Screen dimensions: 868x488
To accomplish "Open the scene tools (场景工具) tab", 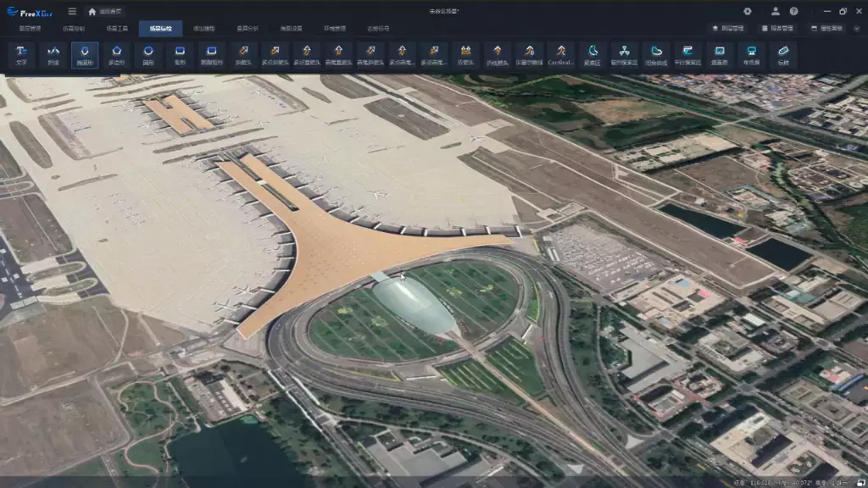I will tap(117, 29).
